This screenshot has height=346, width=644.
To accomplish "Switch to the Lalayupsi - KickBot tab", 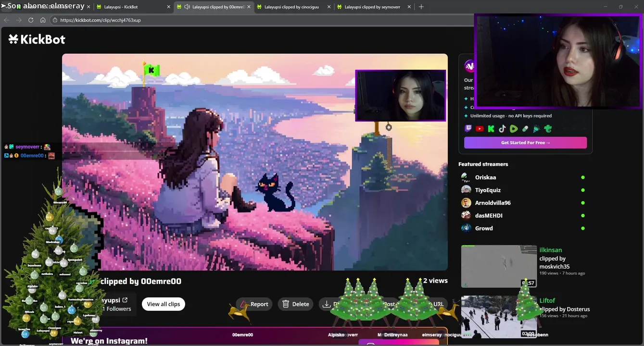I will tap(133, 7).
